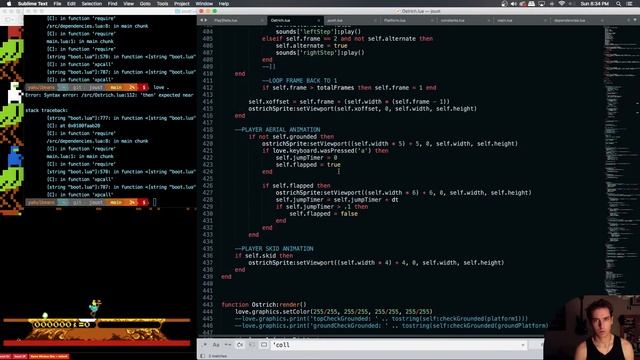The image size is (640, 360).
Task: Open the View menu
Action: click(128, 4)
